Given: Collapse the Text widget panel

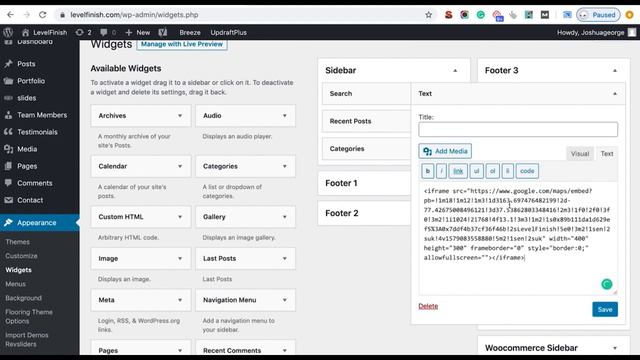Looking at the screenshot, I should pos(615,94).
